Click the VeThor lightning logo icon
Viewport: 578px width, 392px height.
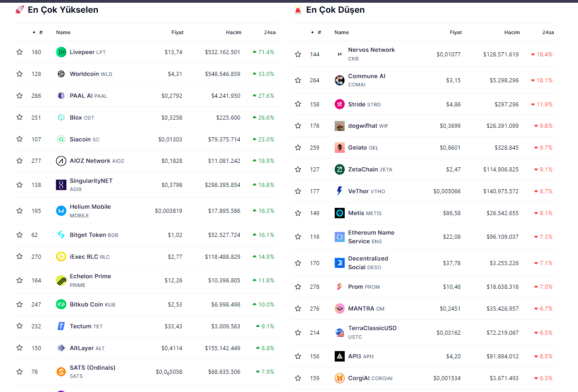pos(339,191)
